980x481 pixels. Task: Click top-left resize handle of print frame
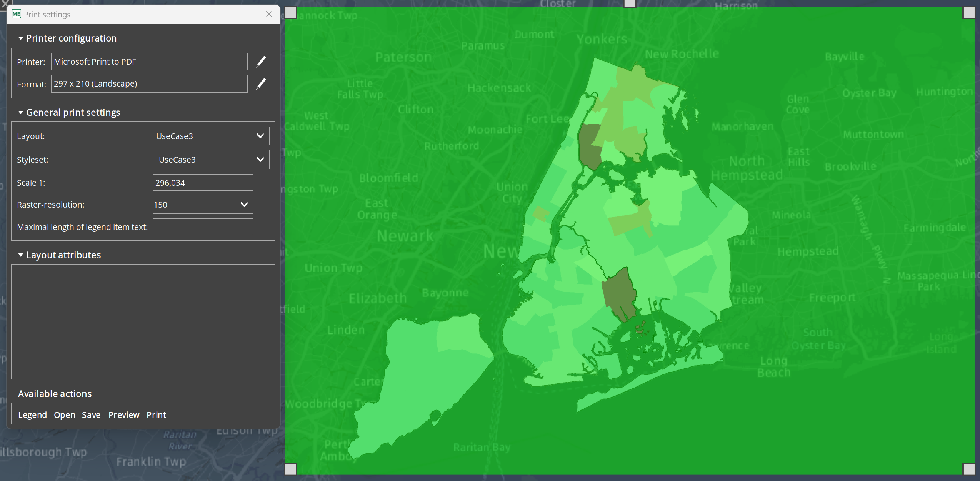[x=291, y=13]
